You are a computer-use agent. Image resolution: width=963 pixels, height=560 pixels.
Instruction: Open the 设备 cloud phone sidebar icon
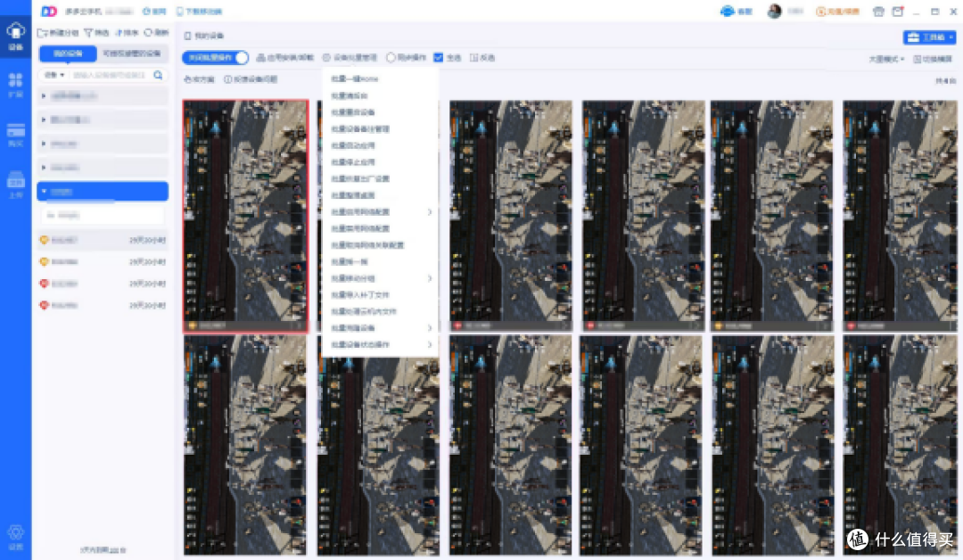pos(15,32)
